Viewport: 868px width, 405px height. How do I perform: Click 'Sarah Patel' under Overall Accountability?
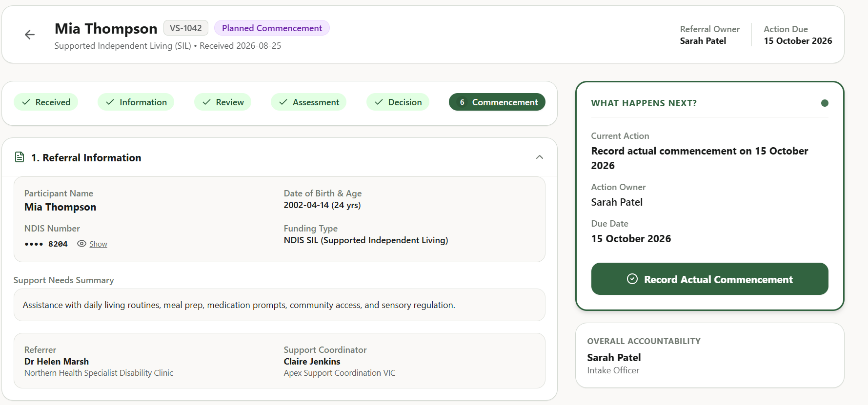pyautogui.click(x=614, y=358)
